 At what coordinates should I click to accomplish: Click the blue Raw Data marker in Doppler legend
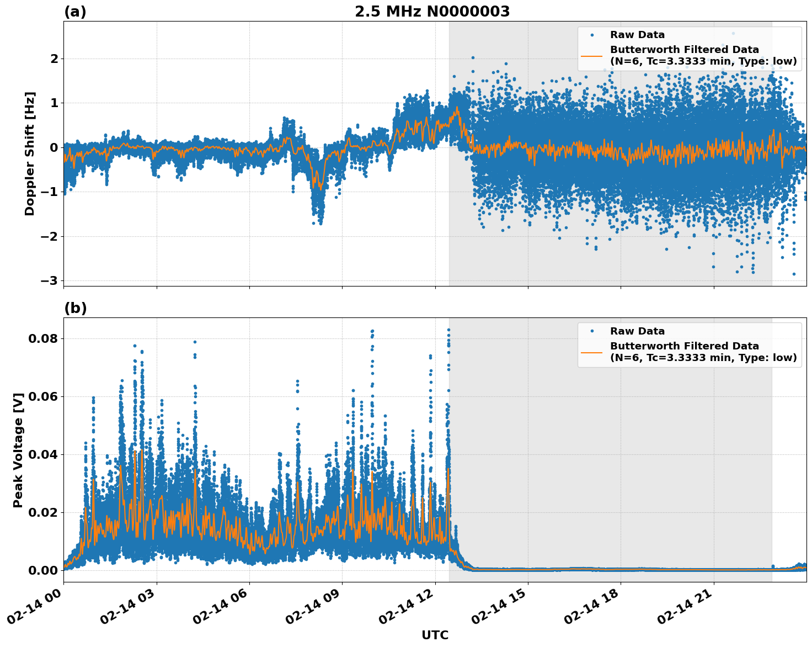[x=592, y=35]
